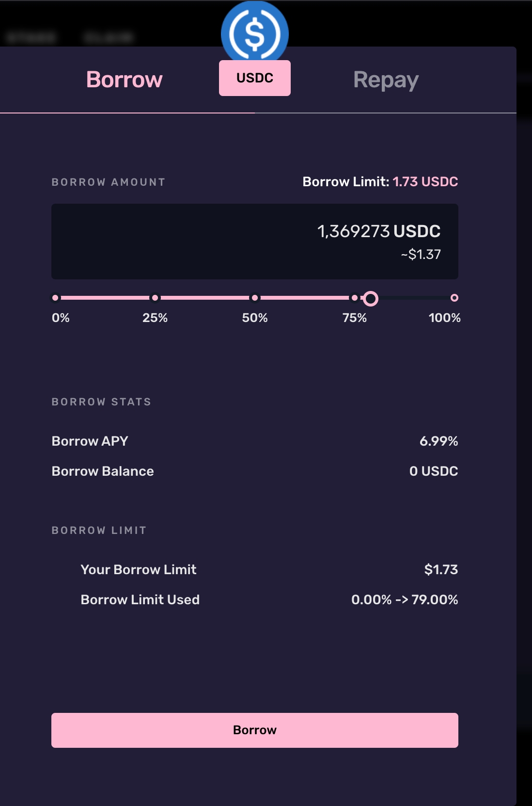This screenshot has width=532, height=806.
Task: Set slider to the 75% marker dot
Action: point(355,298)
